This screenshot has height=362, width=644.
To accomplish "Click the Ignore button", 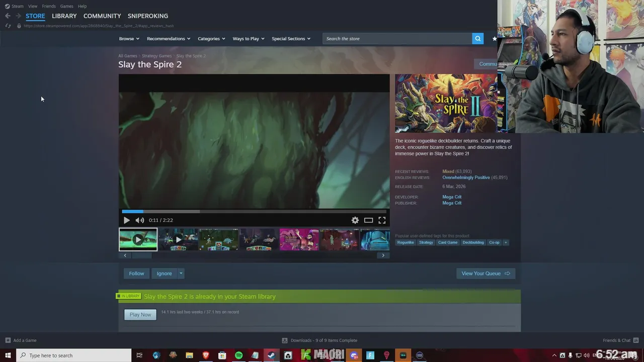I will point(164,274).
